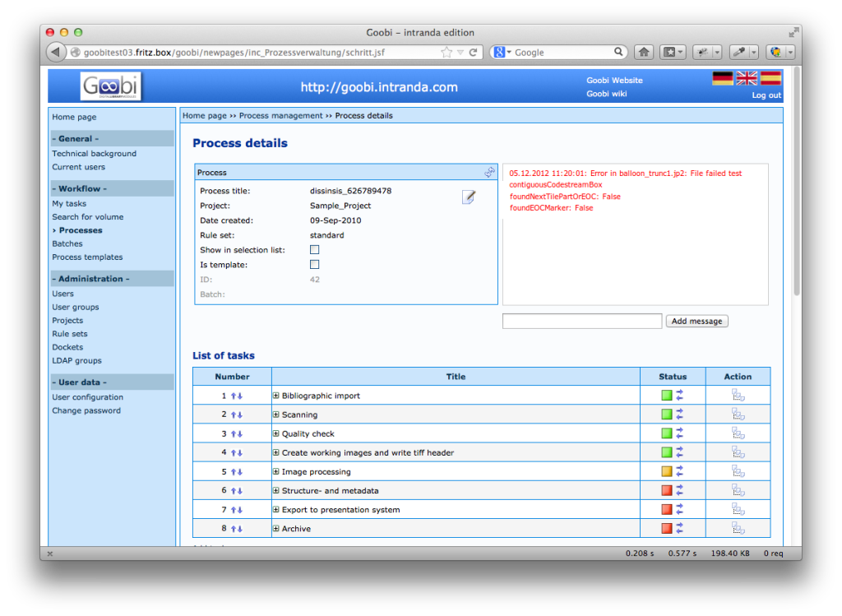This screenshot has width=842, height=616.
Task: Change status arrows for Scanning task
Action: click(x=680, y=414)
